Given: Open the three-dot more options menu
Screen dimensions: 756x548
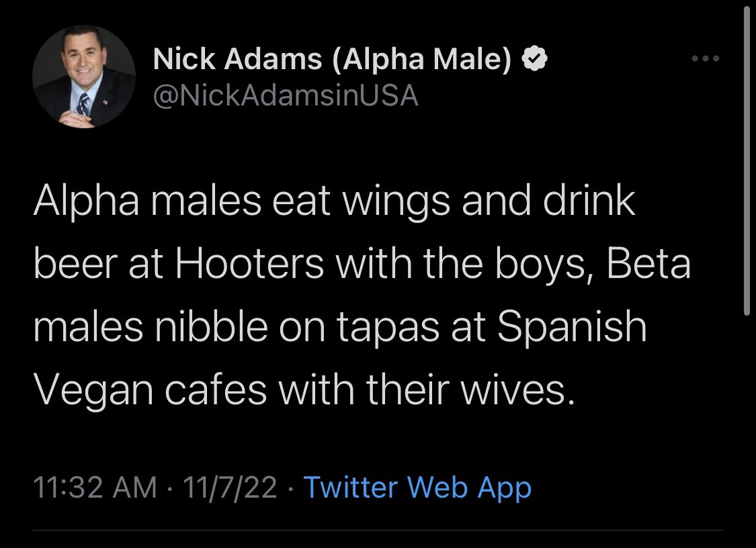Looking at the screenshot, I should [706, 58].
